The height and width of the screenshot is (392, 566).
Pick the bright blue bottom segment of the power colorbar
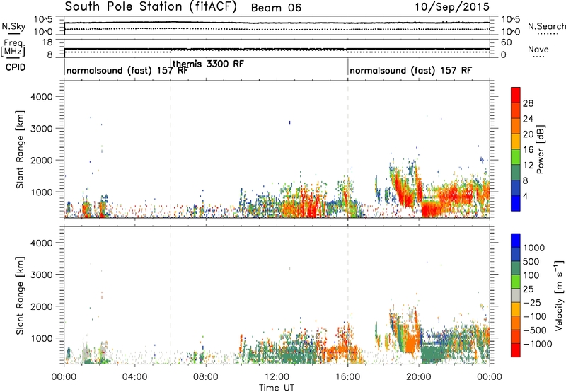(x=516, y=204)
